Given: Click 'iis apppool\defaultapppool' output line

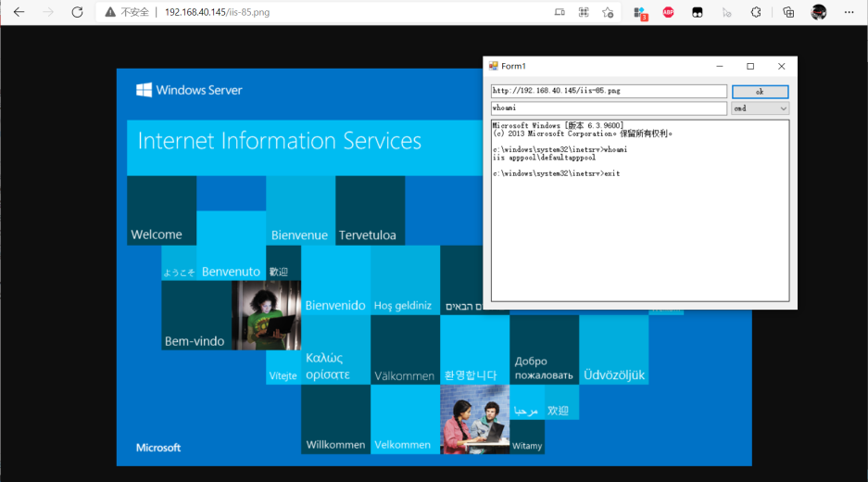Looking at the screenshot, I should (544, 158).
